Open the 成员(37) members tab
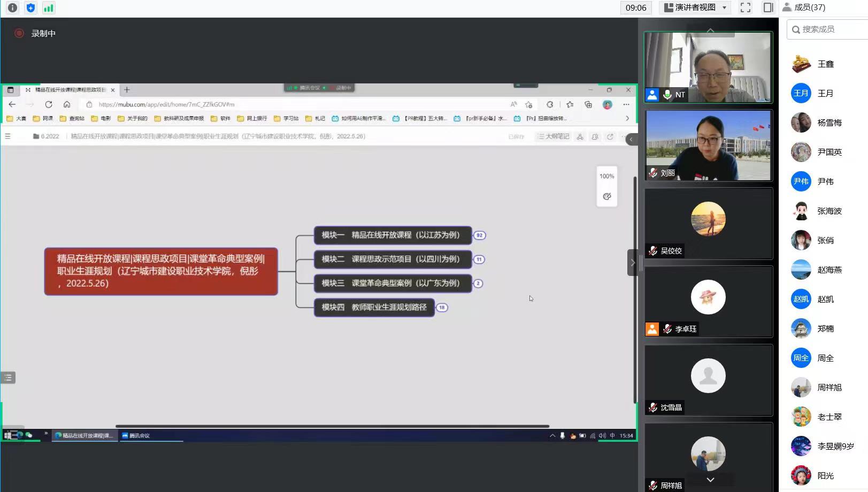Viewport: 868px width, 492px height. click(804, 7)
